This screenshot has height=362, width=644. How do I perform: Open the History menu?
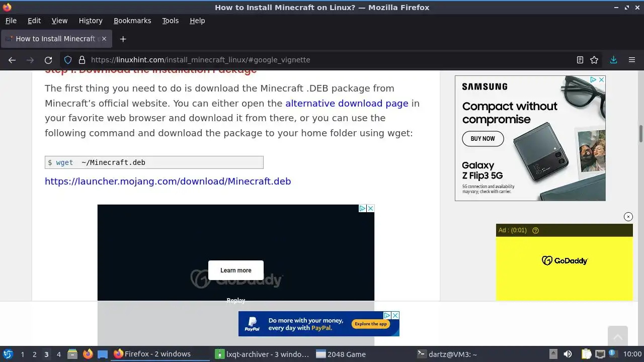(x=91, y=21)
